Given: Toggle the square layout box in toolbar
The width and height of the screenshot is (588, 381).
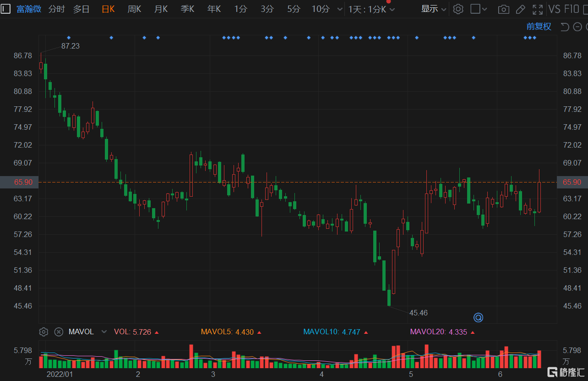Looking at the screenshot, I should (x=475, y=9).
